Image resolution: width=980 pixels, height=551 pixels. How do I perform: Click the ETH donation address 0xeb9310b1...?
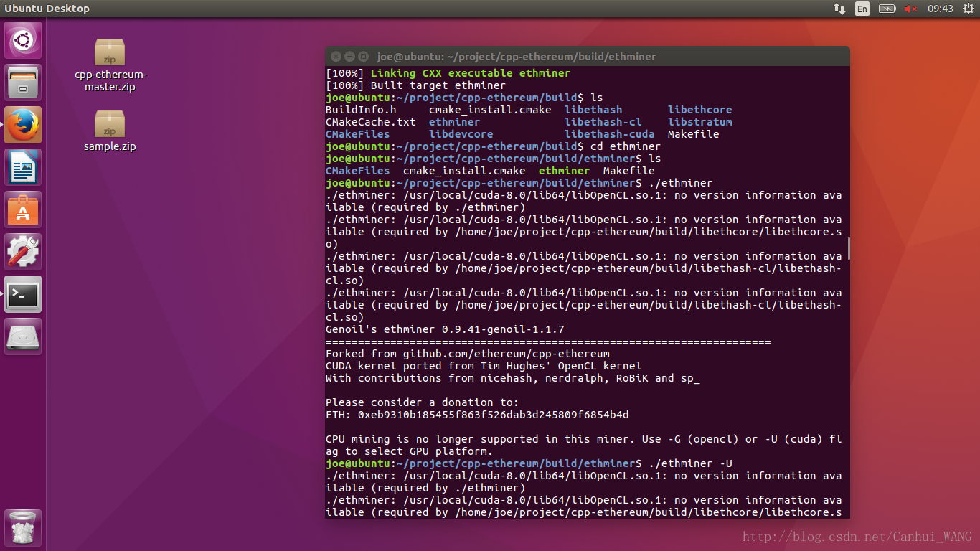(493, 415)
